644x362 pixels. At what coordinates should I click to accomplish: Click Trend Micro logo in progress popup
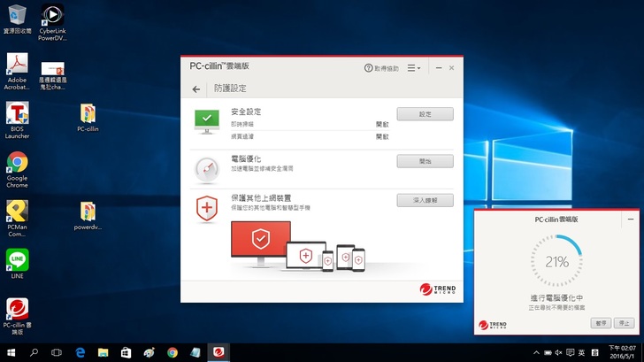coord(493,325)
